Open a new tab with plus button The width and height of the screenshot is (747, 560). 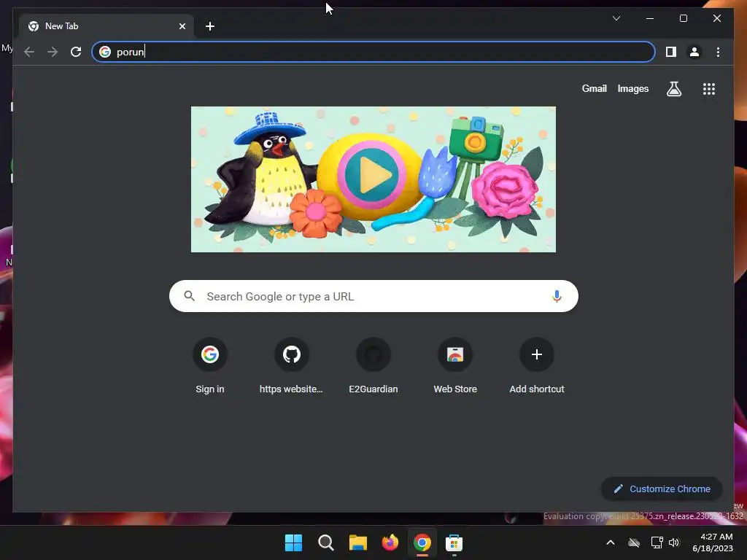210,26
